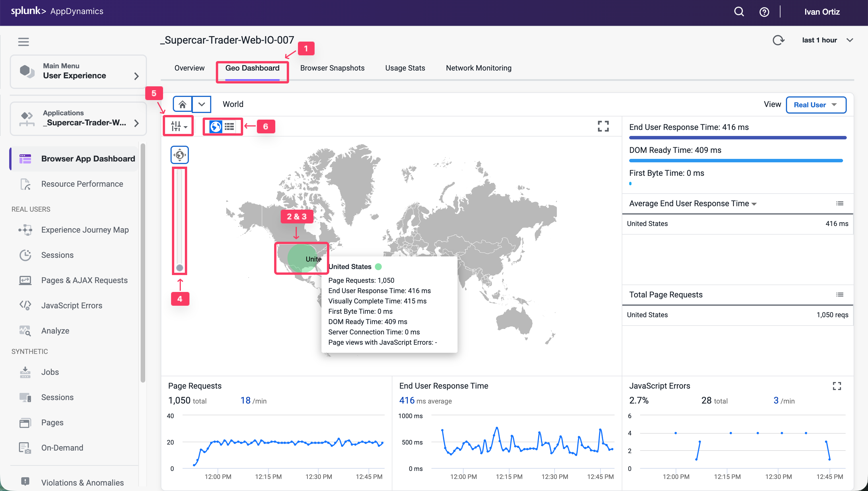Viewport: 868px width, 491px height.
Task: Open the Usage Stats tab
Action: [405, 68]
